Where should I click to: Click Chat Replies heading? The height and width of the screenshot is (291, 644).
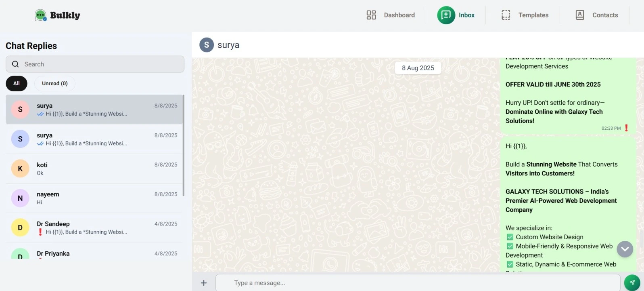31,46
